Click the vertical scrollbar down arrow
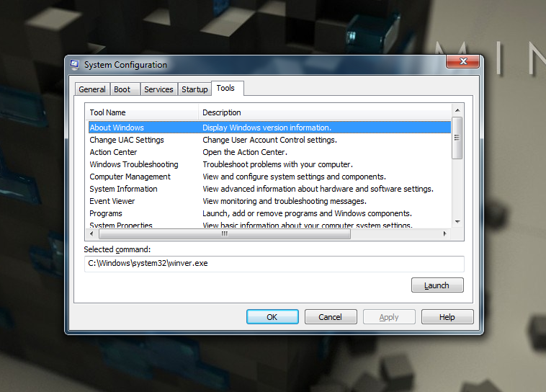The height and width of the screenshot is (392, 546). (x=457, y=222)
